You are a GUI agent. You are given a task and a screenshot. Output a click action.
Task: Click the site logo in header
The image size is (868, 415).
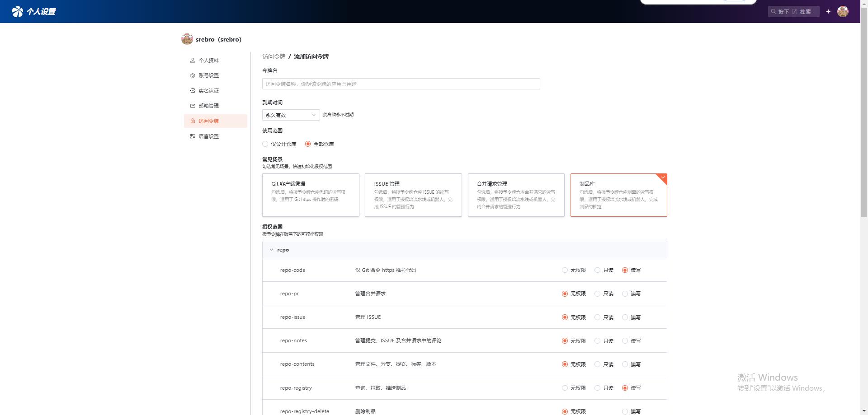coord(18,11)
